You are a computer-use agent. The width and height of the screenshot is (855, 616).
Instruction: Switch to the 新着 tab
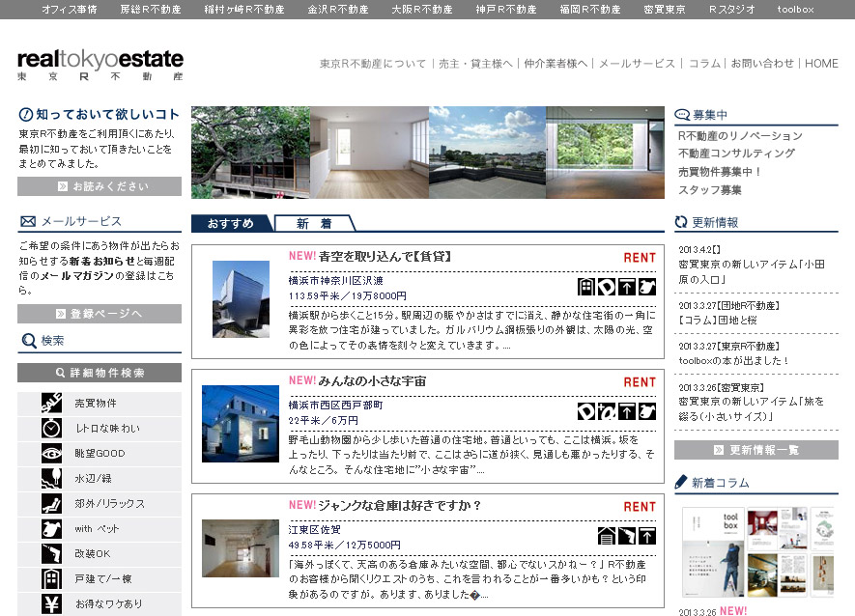tap(313, 224)
